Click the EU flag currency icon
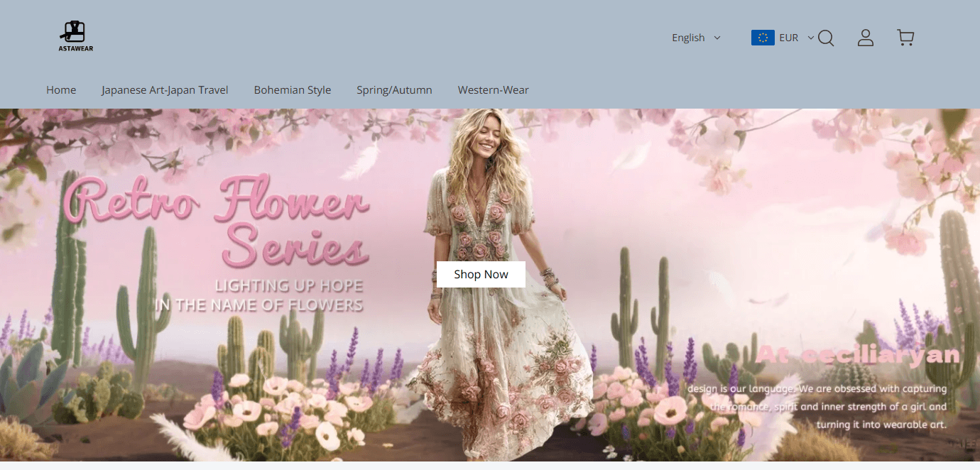The height and width of the screenshot is (470, 980). click(762, 38)
